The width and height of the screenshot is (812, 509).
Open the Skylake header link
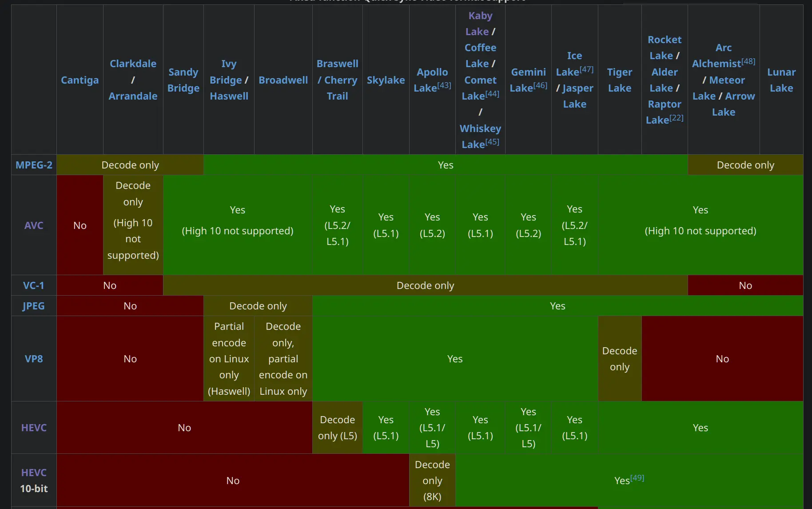pyautogui.click(x=386, y=80)
